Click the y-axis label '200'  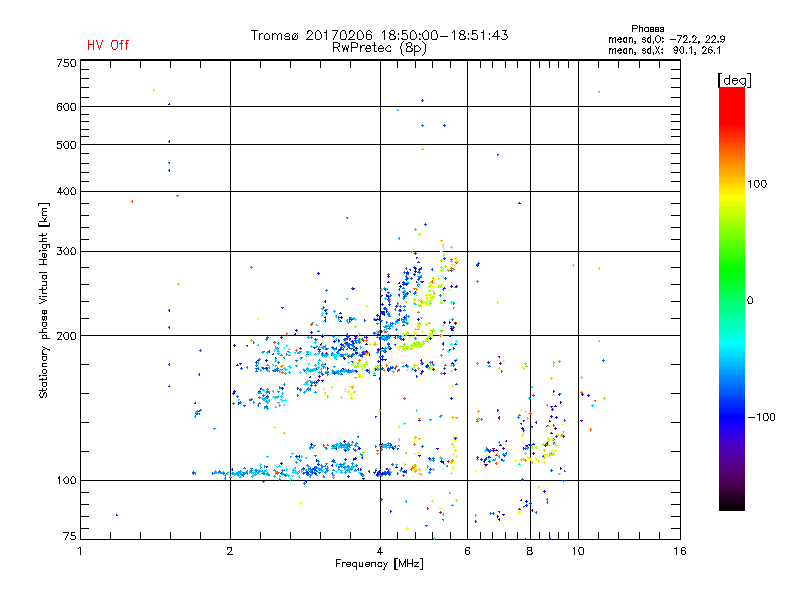[66, 336]
